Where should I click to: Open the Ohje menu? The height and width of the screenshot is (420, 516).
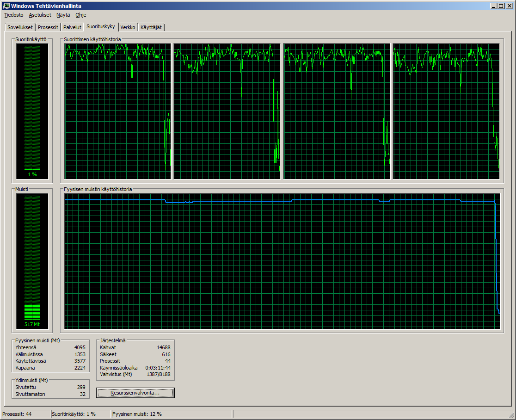point(81,15)
